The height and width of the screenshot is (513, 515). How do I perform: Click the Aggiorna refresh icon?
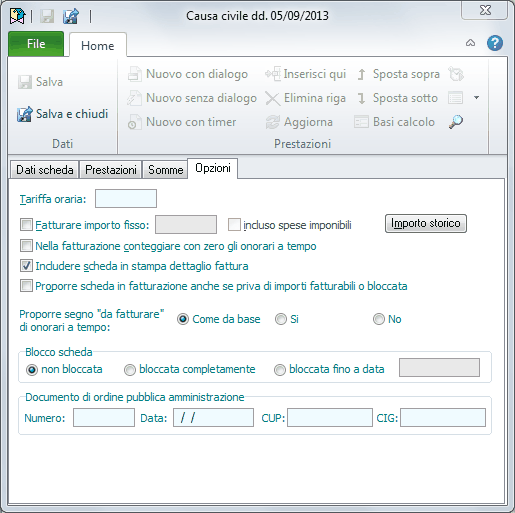(x=273, y=122)
